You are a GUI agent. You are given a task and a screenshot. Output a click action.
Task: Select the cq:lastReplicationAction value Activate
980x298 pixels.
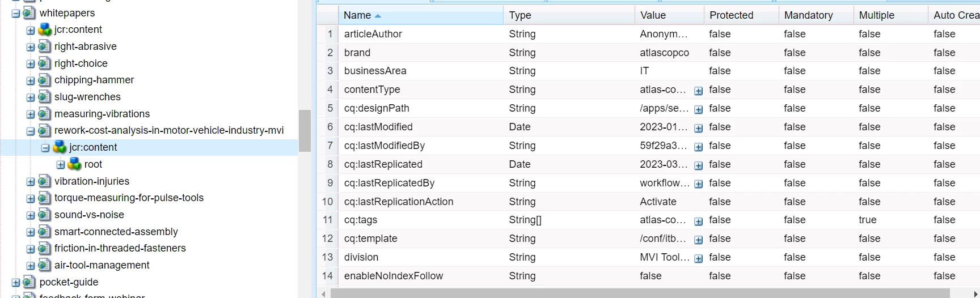click(x=658, y=202)
